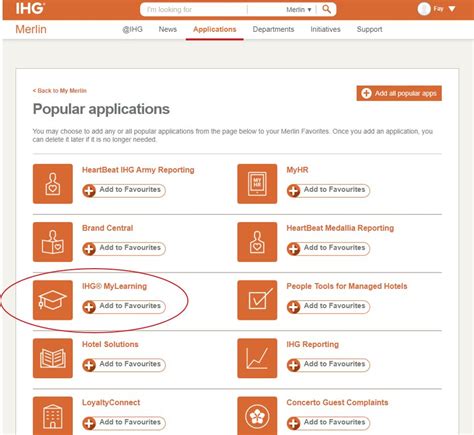The image size is (474, 435).
Task: Open the Initiatives menu
Action: coord(325,29)
